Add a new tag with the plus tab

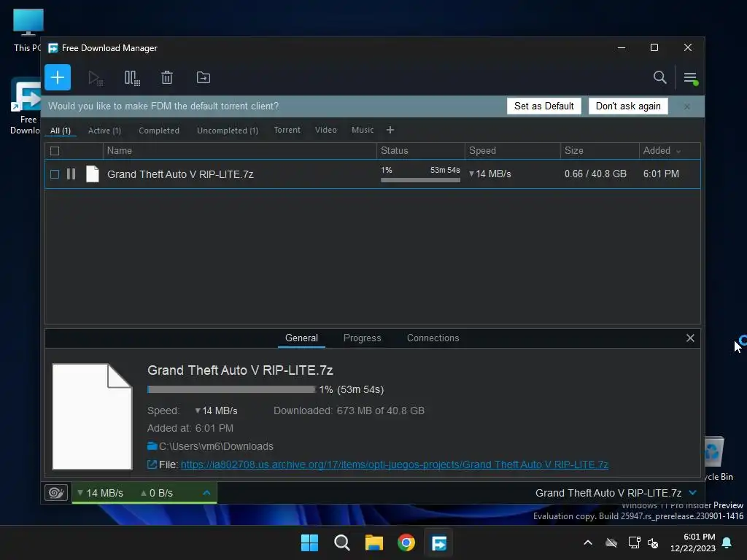[390, 130]
